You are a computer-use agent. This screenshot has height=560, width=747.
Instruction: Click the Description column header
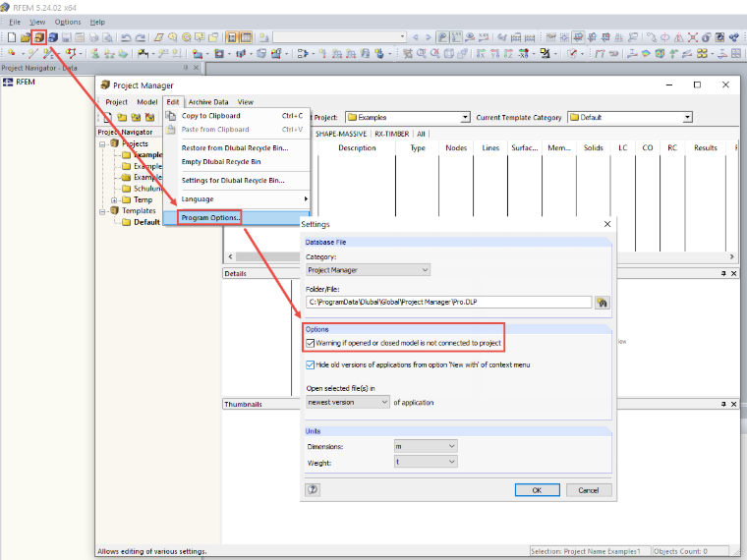pyautogui.click(x=357, y=148)
